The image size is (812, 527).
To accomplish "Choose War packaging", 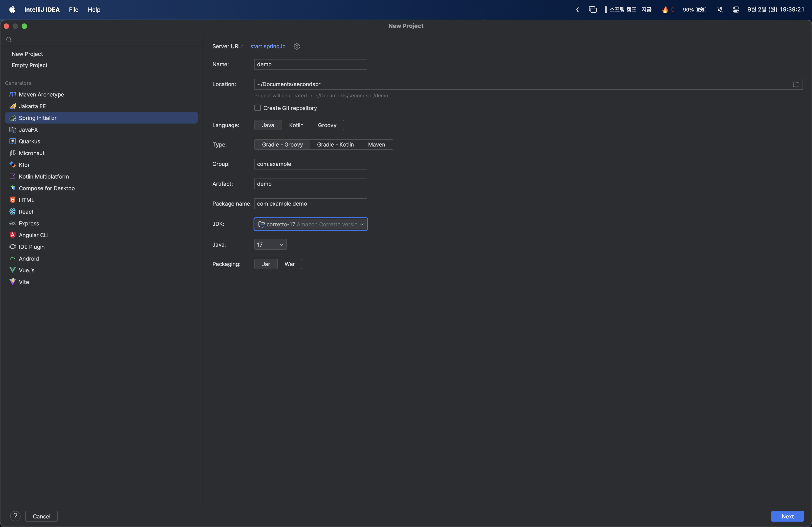I will pyautogui.click(x=289, y=264).
